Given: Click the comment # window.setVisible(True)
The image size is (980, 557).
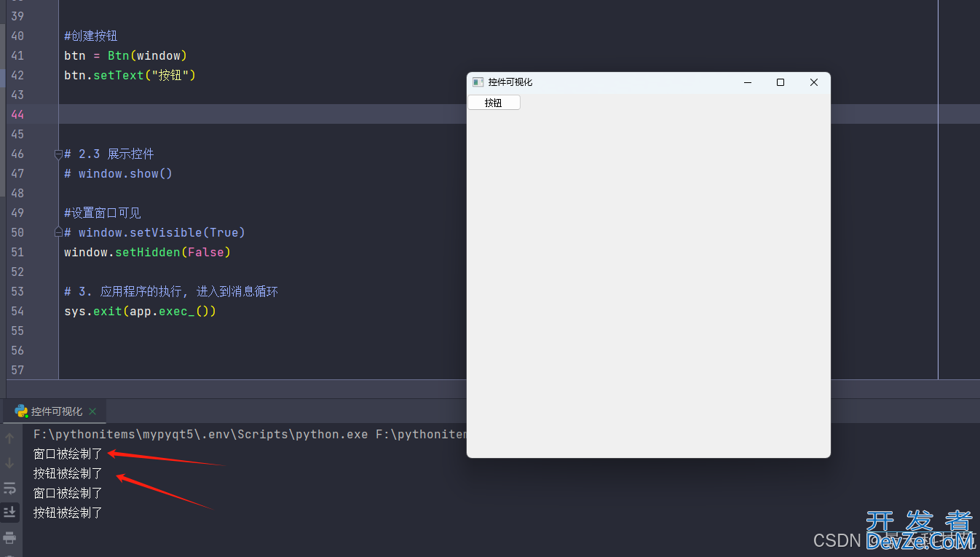Looking at the screenshot, I should coord(154,232).
